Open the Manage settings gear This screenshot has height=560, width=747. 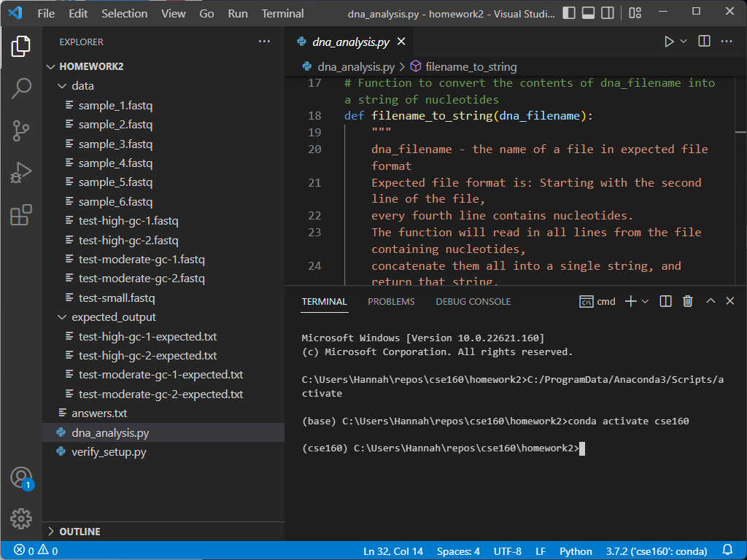pos(21,518)
